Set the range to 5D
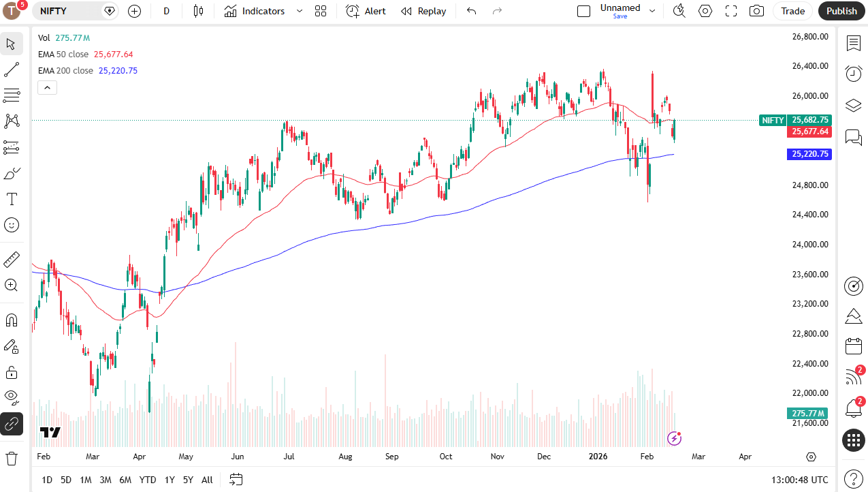This screenshot has width=868, height=492. tap(66, 480)
